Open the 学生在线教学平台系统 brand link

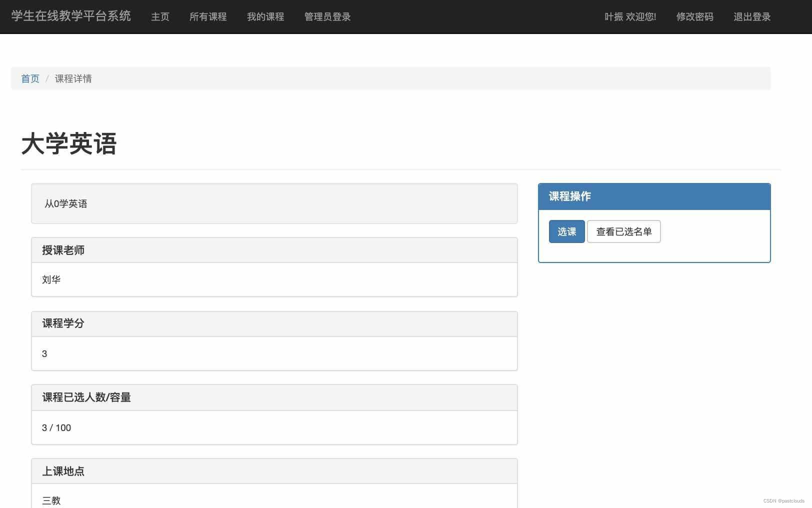pos(71,16)
